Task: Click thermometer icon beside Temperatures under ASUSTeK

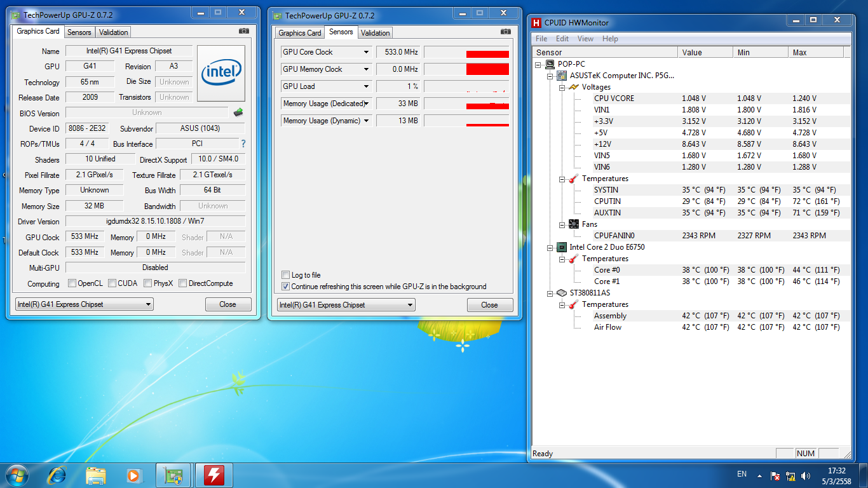Action: point(573,179)
